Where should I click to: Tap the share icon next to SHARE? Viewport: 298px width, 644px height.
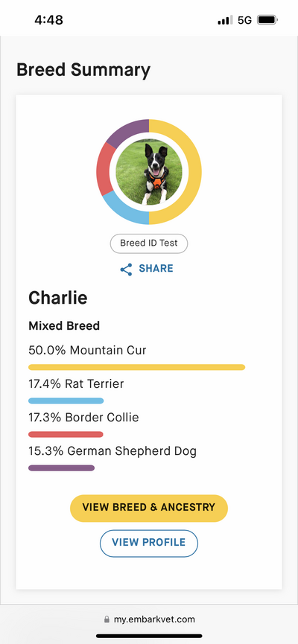(x=126, y=270)
